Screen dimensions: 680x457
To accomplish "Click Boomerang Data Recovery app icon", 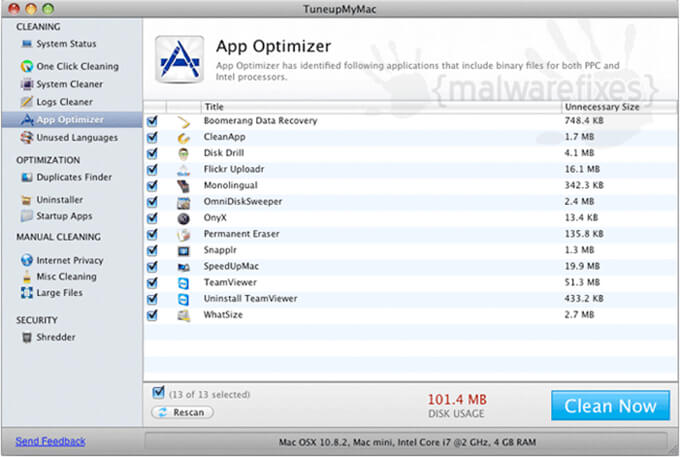I will 184,122.
